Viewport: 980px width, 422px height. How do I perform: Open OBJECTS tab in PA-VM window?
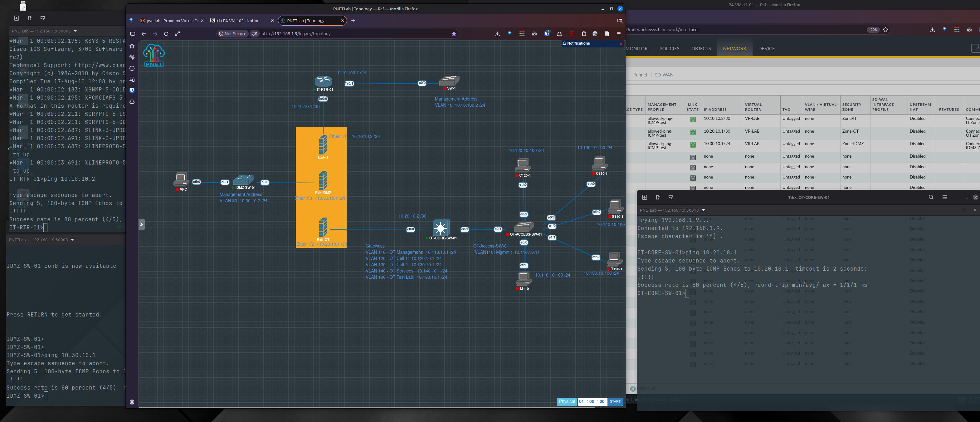(701, 49)
